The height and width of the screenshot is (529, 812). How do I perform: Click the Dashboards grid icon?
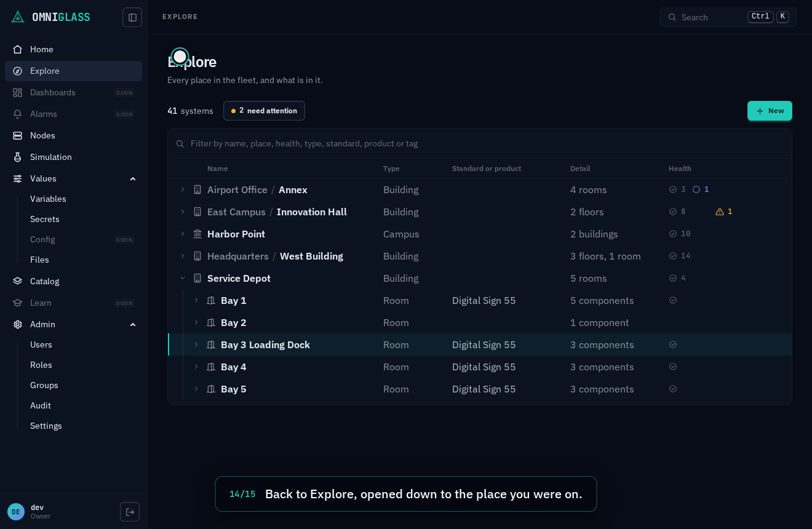coord(18,92)
